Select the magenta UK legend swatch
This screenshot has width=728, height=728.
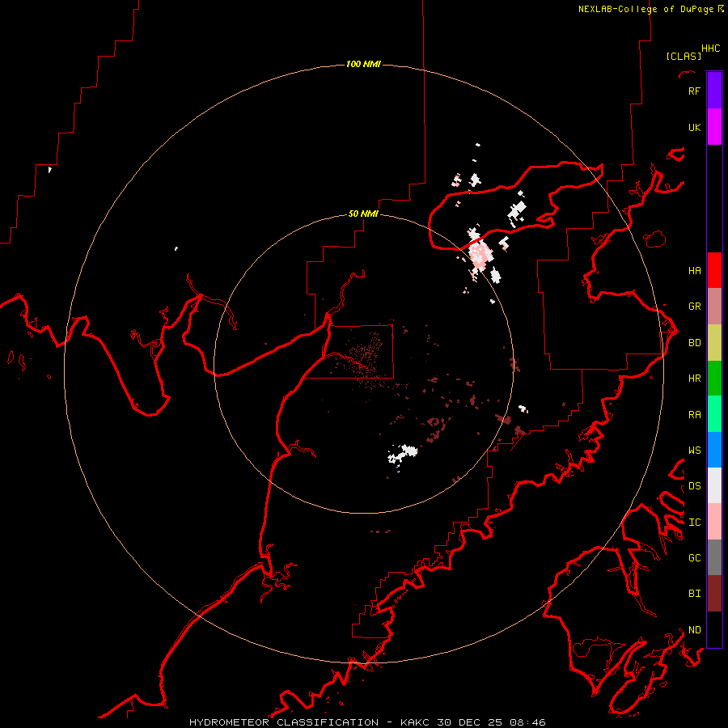tap(714, 127)
